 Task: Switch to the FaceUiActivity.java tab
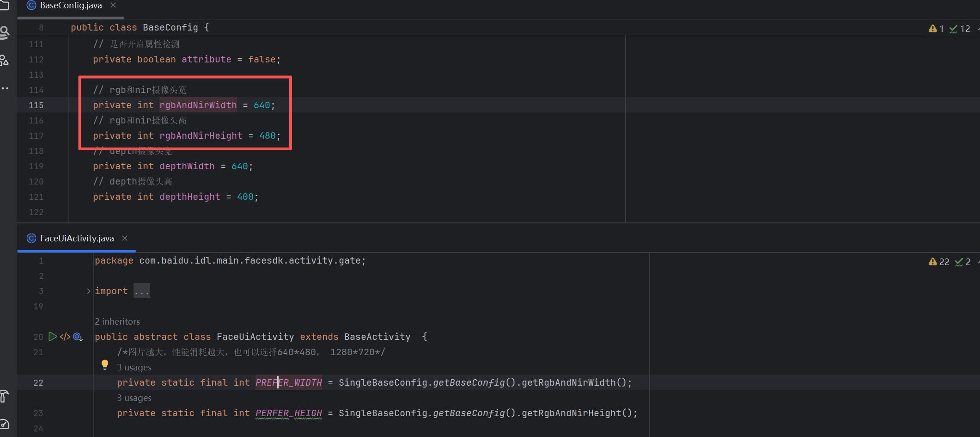point(77,238)
